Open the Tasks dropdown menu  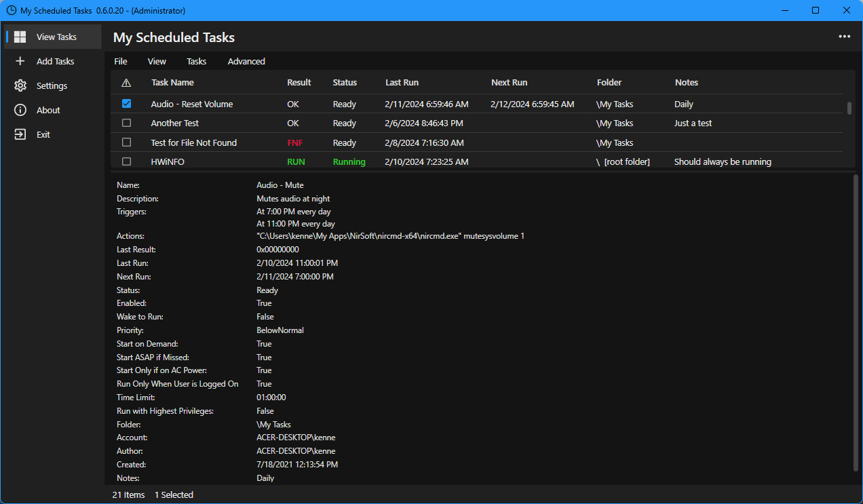coord(196,61)
